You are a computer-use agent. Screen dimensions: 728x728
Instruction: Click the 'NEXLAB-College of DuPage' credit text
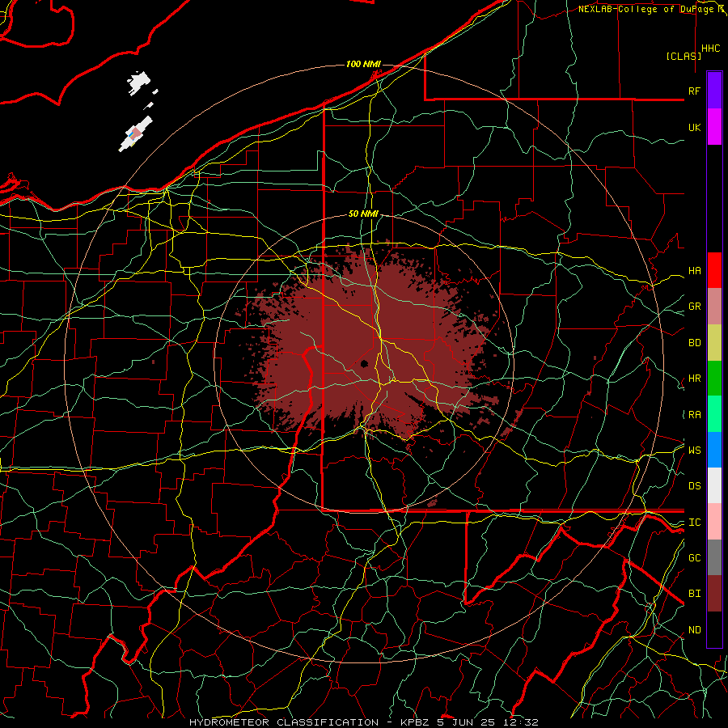tap(645, 9)
